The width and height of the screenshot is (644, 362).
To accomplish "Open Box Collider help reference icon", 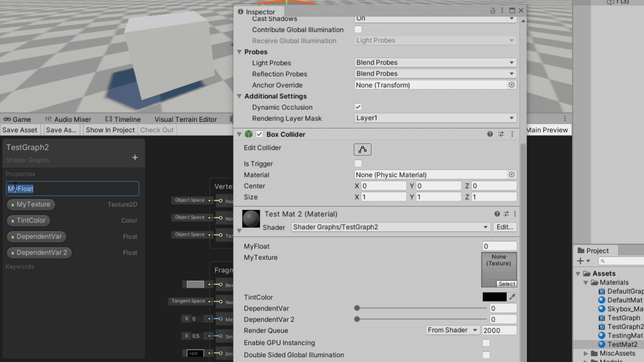I will (490, 134).
